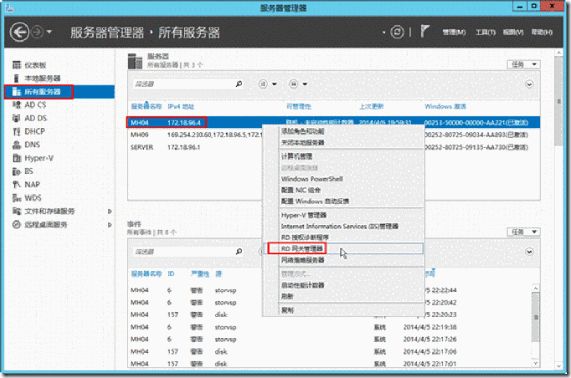Open the DHCP role page
The image size is (571, 378).
pos(34,131)
